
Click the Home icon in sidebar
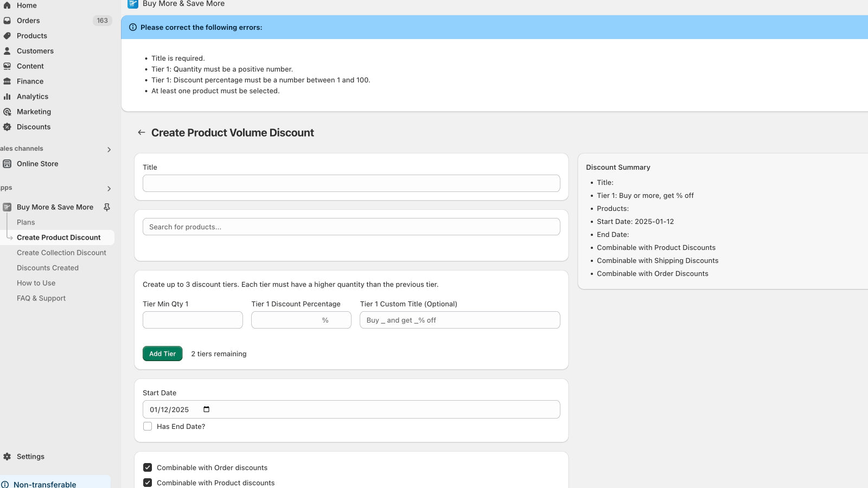click(x=7, y=5)
